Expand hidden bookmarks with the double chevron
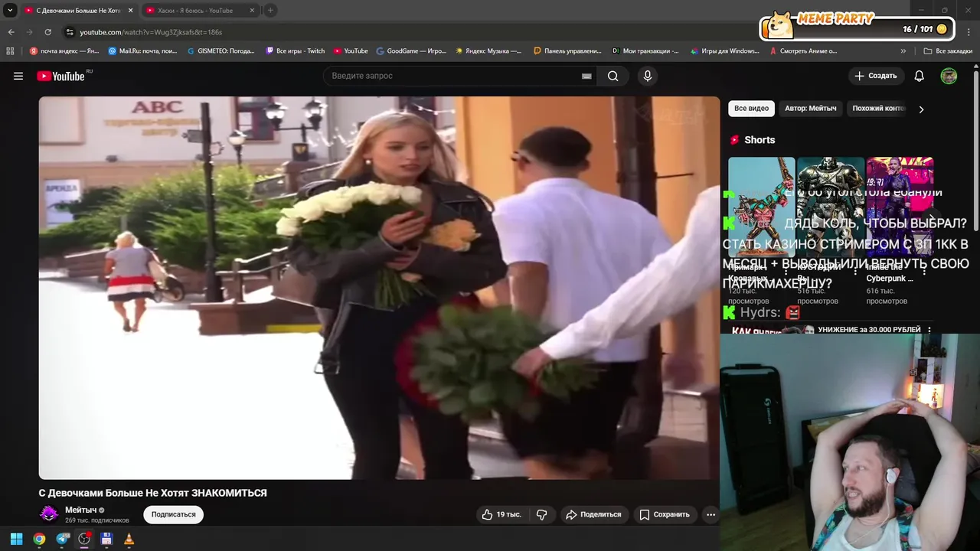980x551 pixels. tap(903, 51)
